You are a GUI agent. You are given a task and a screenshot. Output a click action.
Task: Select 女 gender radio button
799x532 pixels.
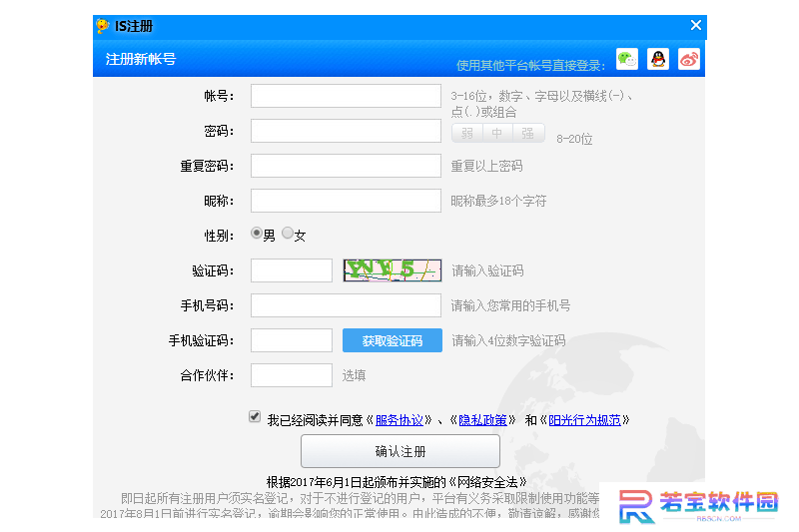tap(288, 234)
